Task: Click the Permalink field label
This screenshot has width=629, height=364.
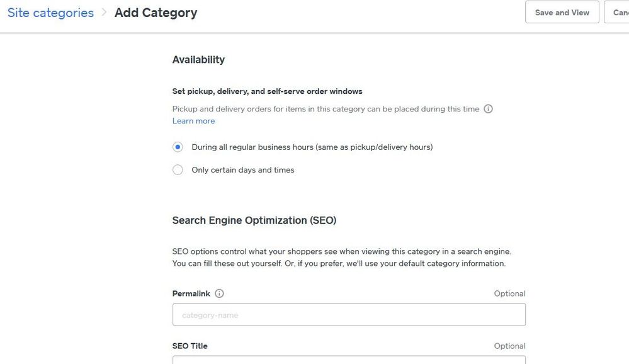Action: coord(191,293)
